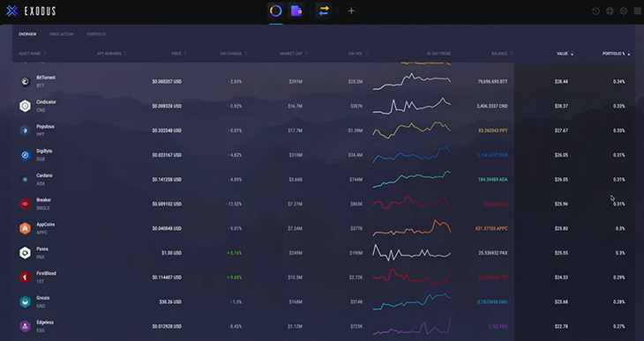Sort by APY Rewards column

[x=111, y=54]
